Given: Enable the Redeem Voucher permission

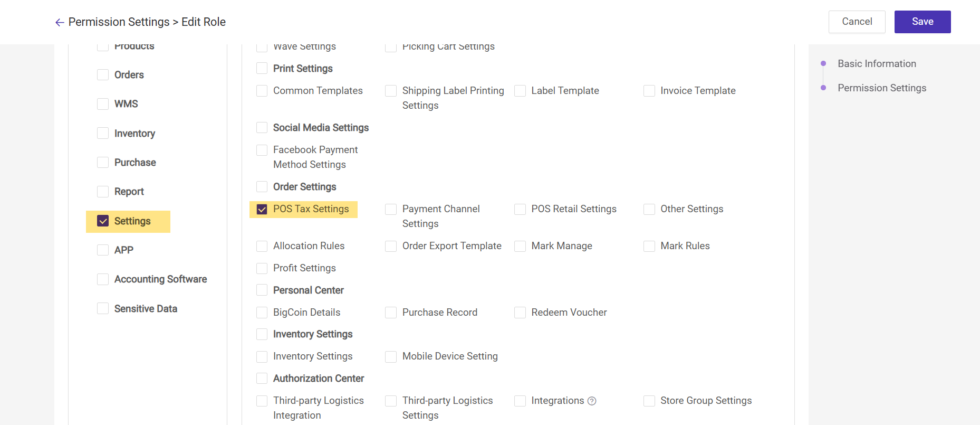Looking at the screenshot, I should click(520, 313).
